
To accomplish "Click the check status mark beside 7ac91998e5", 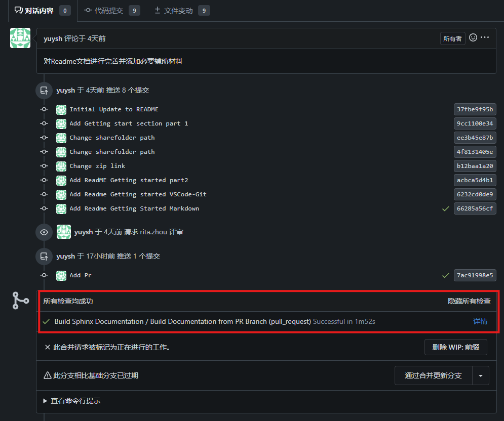I will (446, 276).
